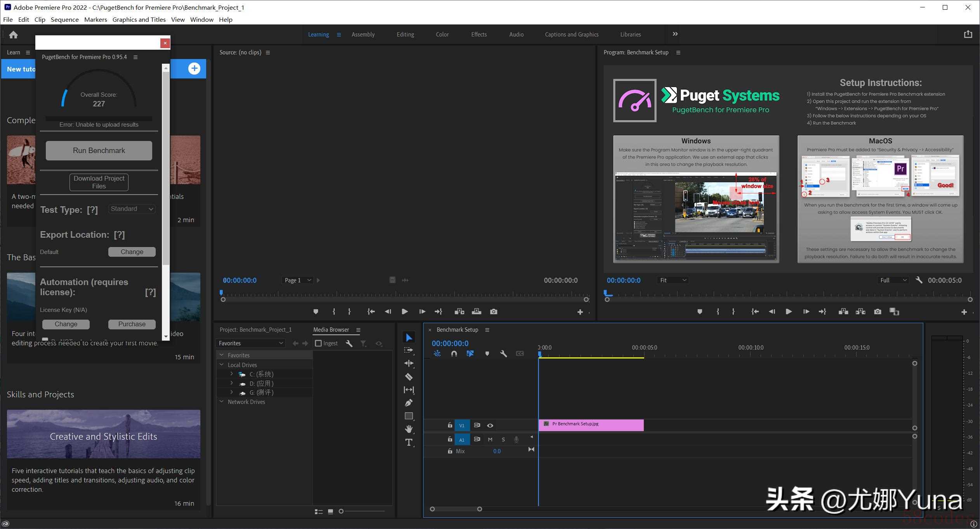The width and height of the screenshot is (980, 529).
Task: Click Program monitor Lift button
Action: 843,311
